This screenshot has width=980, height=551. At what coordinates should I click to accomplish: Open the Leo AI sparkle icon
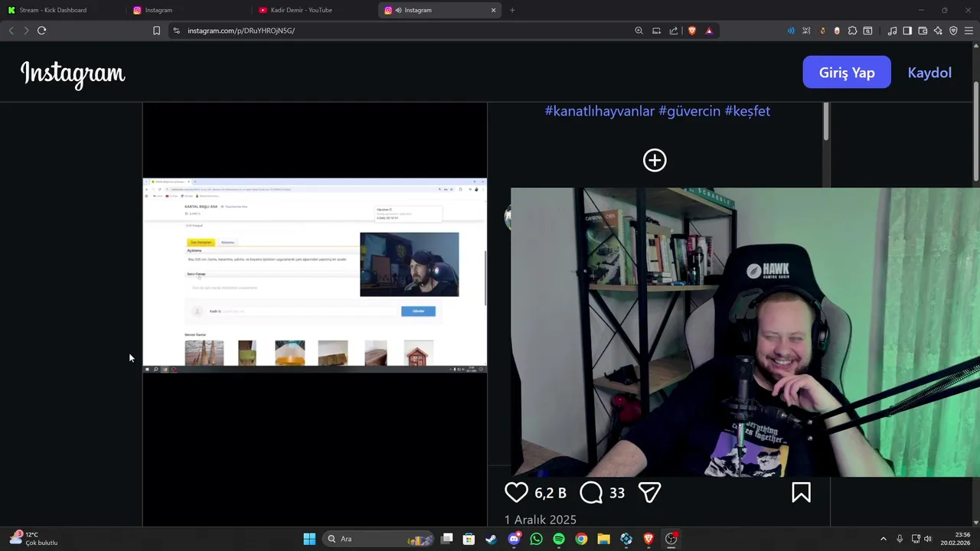[x=938, y=31]
